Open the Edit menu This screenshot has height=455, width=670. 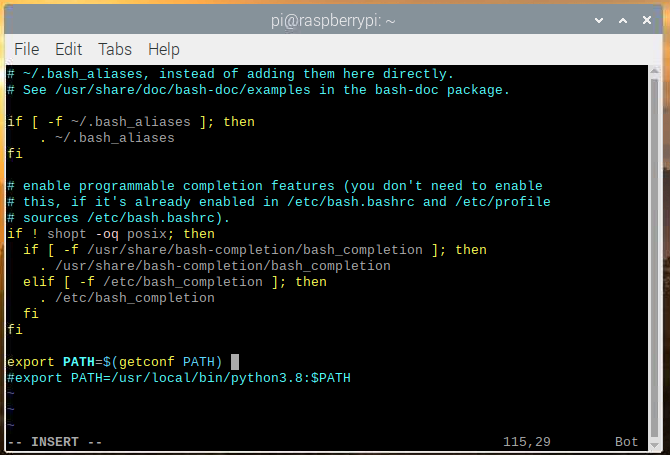[x=68, y=49]
